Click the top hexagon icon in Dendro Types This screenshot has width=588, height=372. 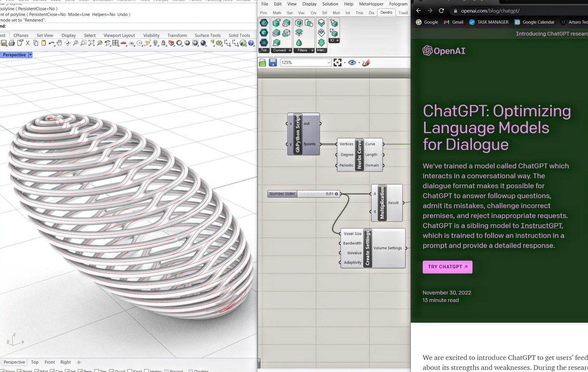(x=264, y=23)
